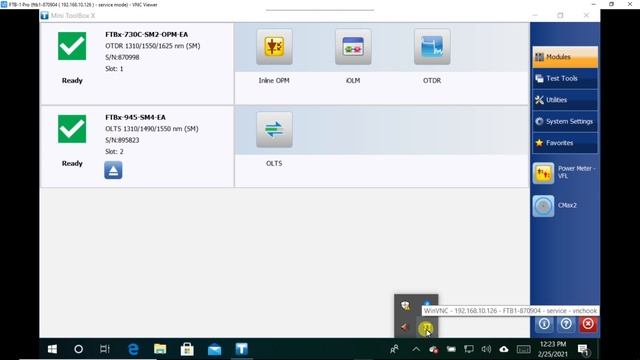The width and height of the screenshot is (640, 360).
Task: Select the Modules tab
Action: (565, 57)
